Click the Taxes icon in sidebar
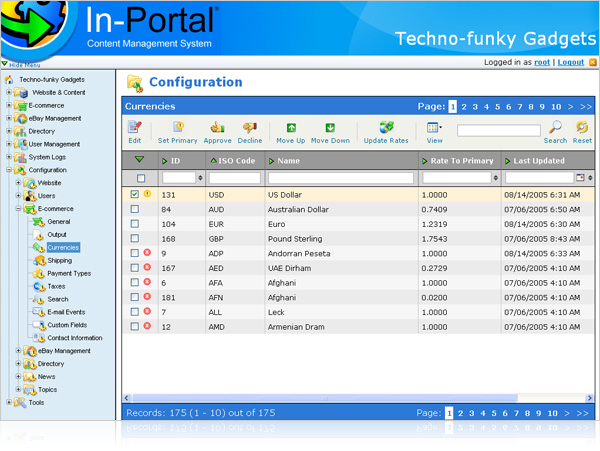The height and width of the screenshot is (451, 600). coord(39,287)
